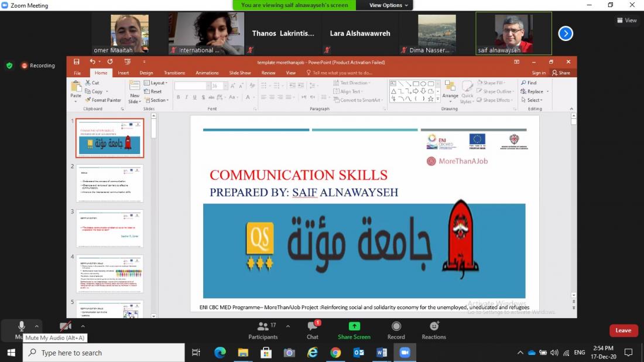This screenshot has width=644, height=362.
Task: Leave the Zoom meeting
Action: (x=624, y=330)
